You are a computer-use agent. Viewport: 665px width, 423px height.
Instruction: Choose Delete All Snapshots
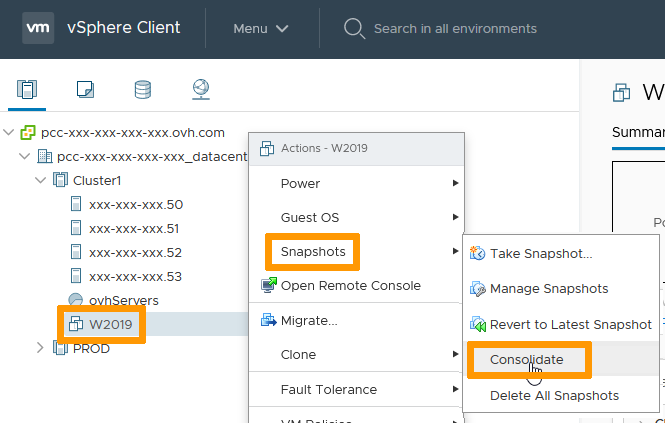[x=554, y=395]
